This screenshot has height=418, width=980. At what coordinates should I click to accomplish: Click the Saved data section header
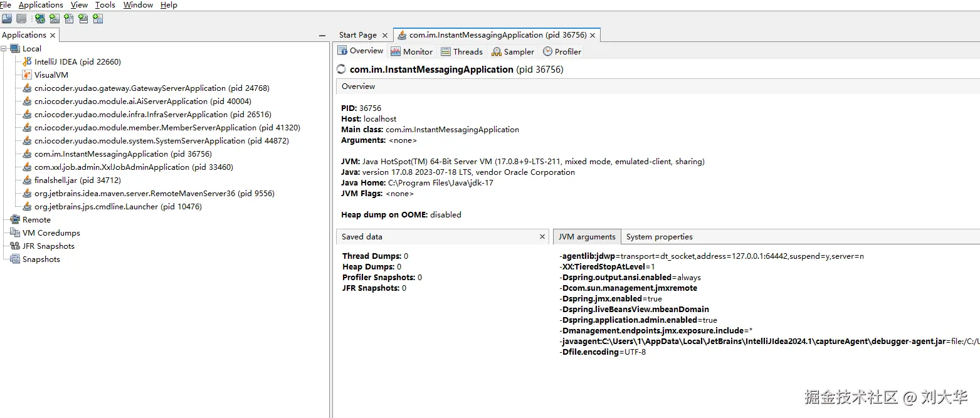point(443,236)
